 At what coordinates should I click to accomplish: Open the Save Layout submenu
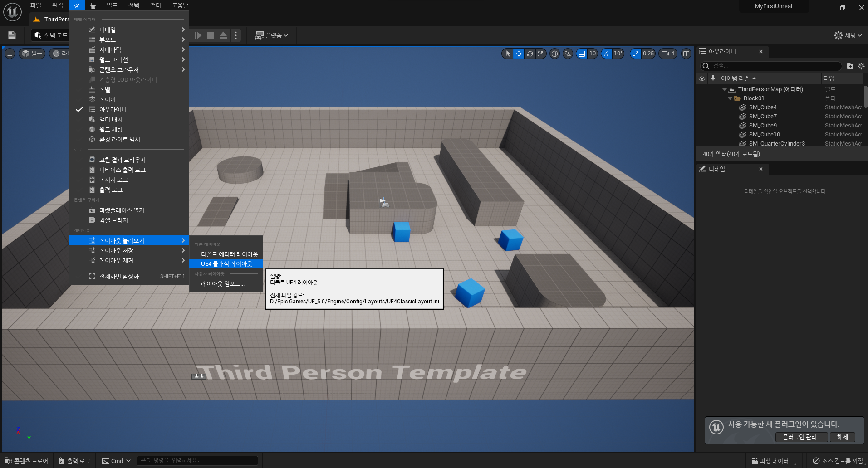129,251
